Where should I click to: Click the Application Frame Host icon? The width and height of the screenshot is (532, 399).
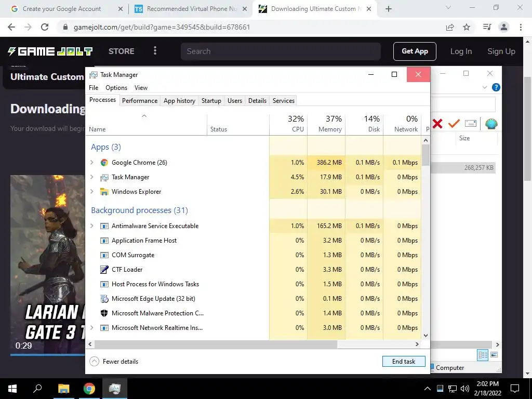click(104, 241)
